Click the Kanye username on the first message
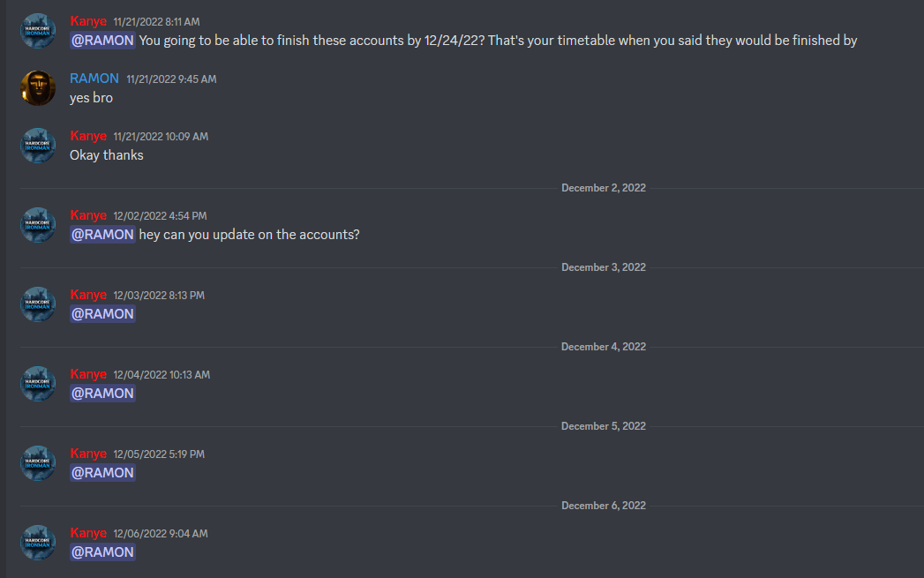Screen dimensions: 924x578 tap(88, 21)
